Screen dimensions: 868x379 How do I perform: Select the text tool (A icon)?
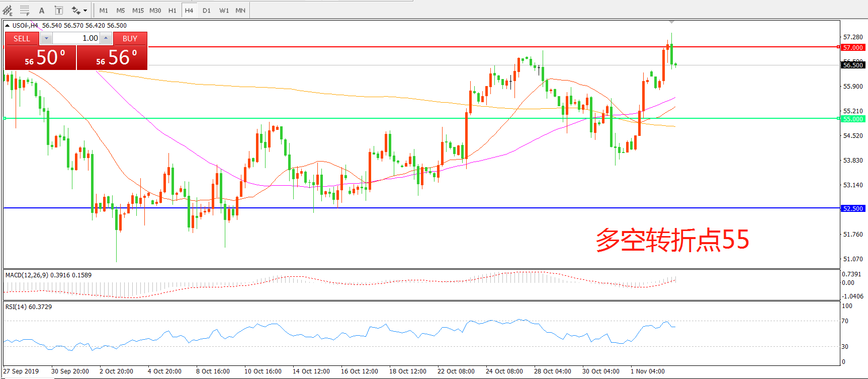[x=42, y=10]
